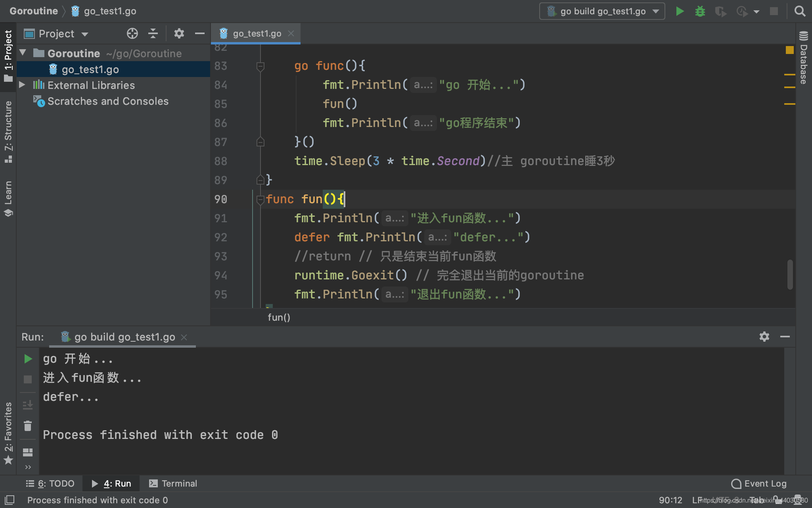Open the TODO tool tab
The width and height of the screenshot is (812, 508).
click(50, 483)
